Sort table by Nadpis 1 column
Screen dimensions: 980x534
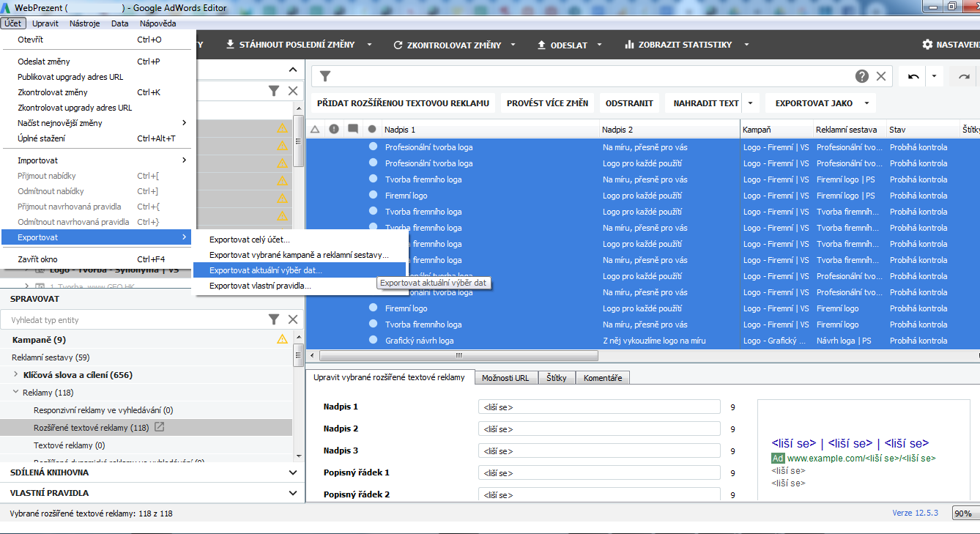(x=490, y=130)
